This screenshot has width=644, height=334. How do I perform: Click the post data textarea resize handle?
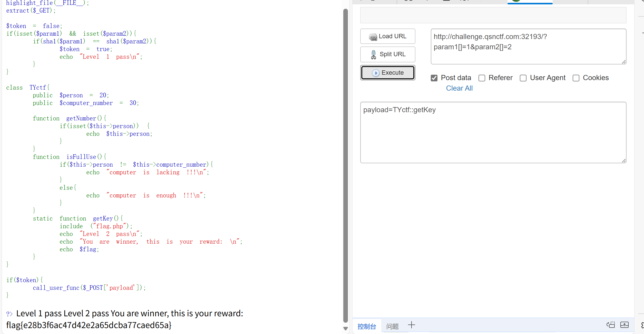[624, 161]
